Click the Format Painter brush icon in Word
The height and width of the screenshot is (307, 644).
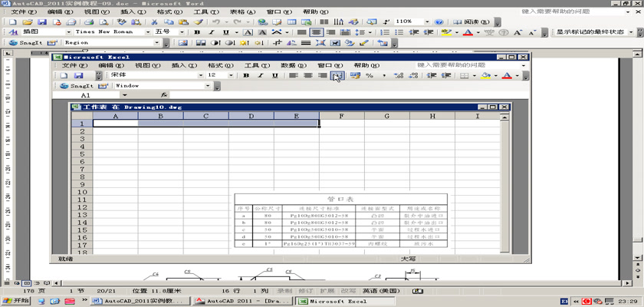[198, 21]
